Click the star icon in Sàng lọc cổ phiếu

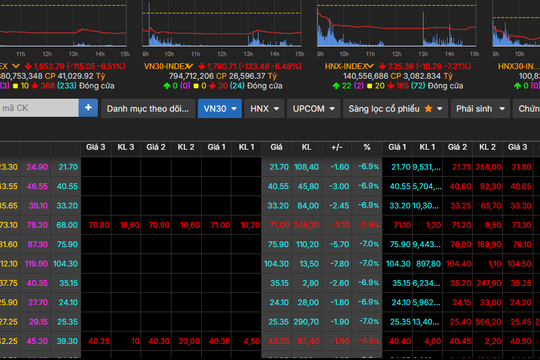(428, 109)
